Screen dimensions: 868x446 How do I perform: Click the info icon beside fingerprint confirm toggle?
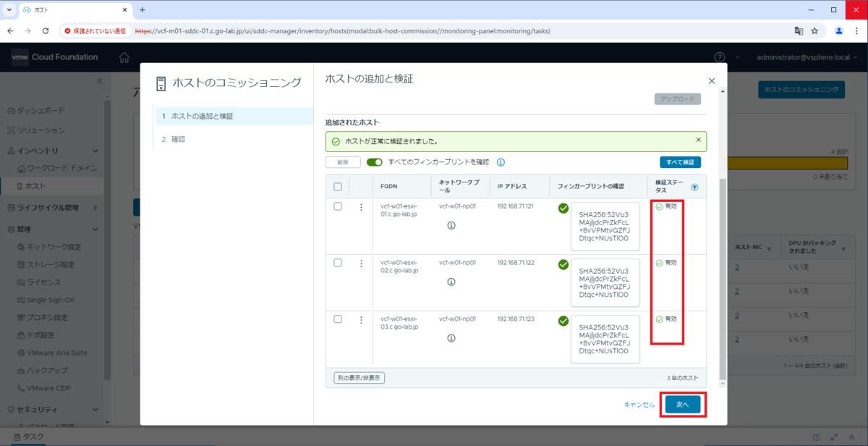[501, 162]
